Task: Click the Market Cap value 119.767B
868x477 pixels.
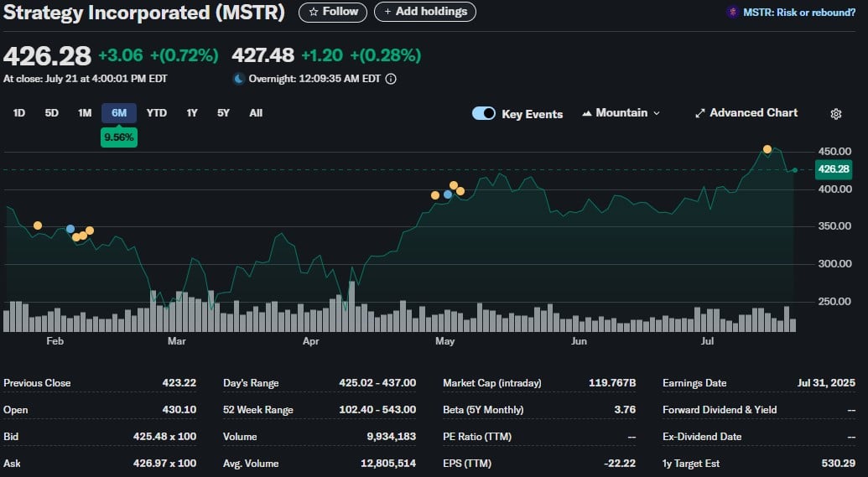Action: pos(612,383)
